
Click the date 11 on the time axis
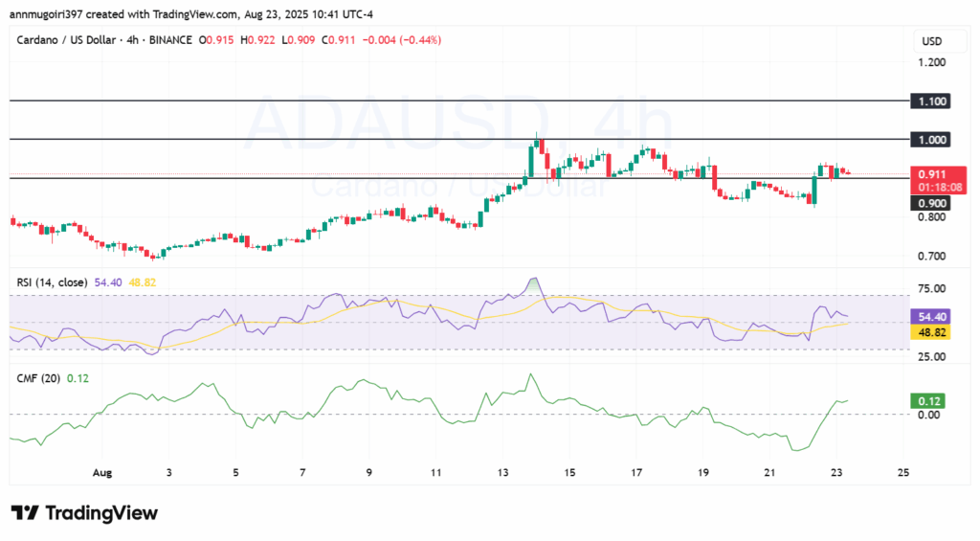pos(435,473)
